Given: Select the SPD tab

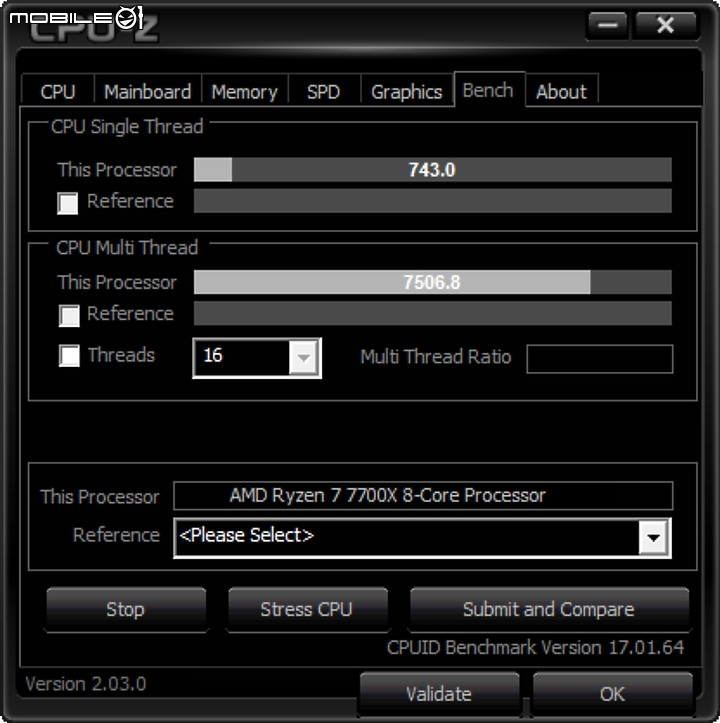Looking at the screenshot, I should coord(324,91).
